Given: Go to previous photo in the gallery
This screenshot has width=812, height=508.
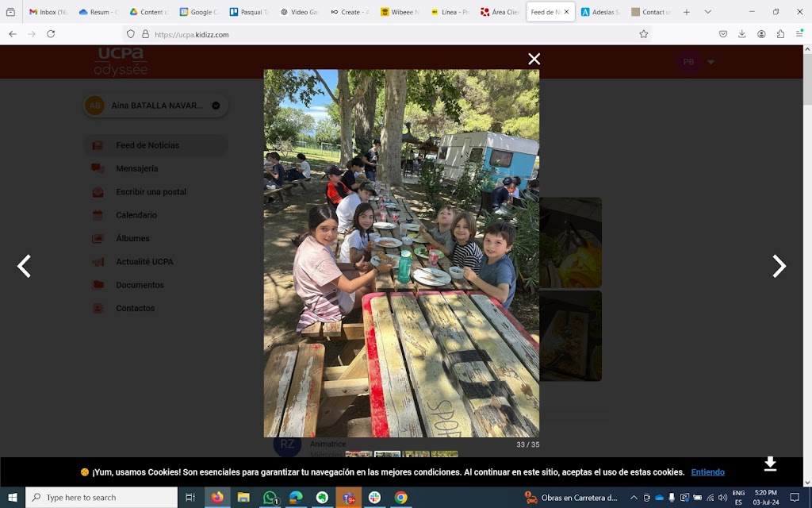Looking at the screenshot, I should 25,267.
